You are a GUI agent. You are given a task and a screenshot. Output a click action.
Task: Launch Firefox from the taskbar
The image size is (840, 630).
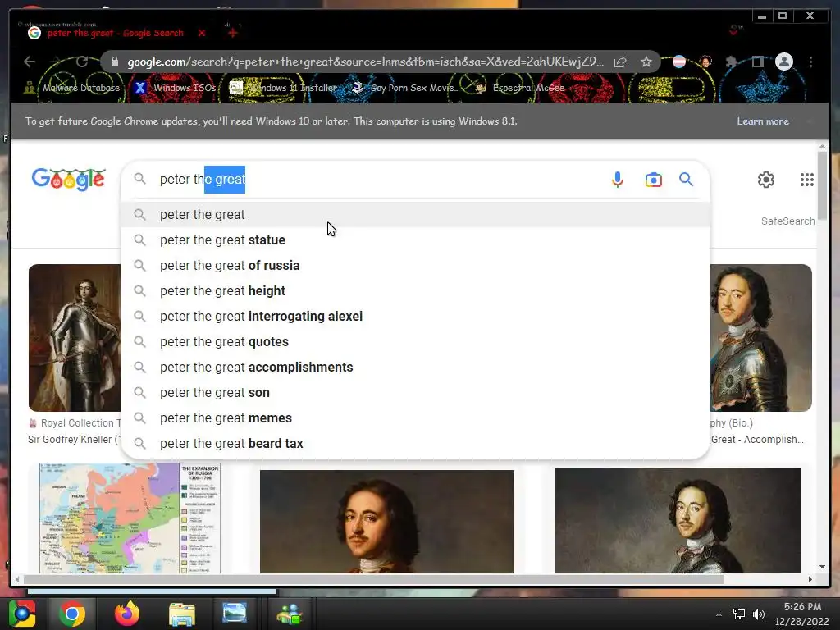point(127,614)
